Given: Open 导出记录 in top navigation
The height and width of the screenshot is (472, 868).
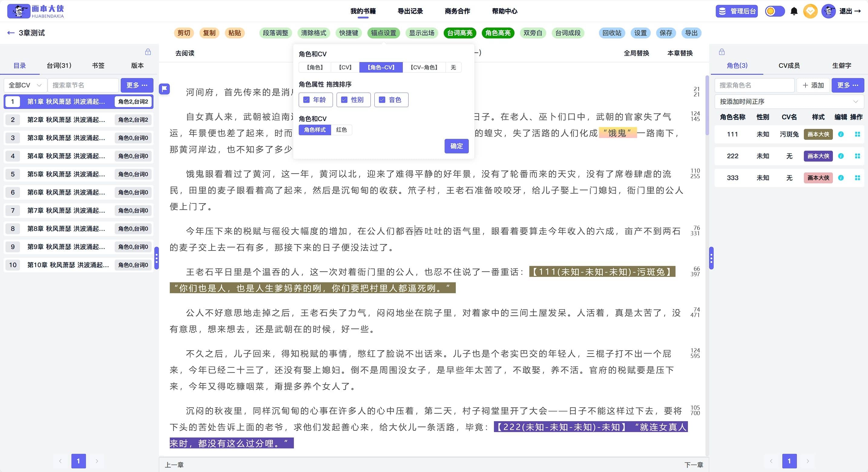Looking at the screenshot, I should 410,11.
